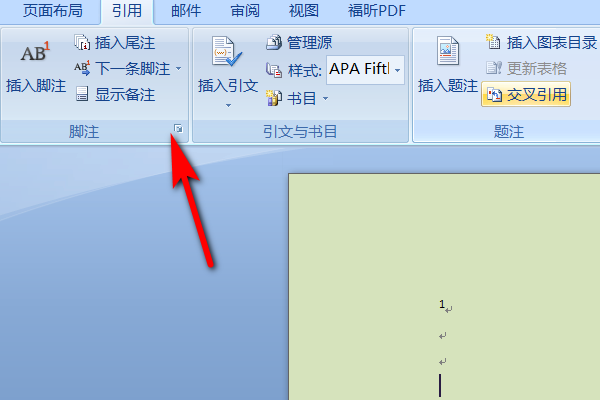Open the 脚注 footnote dialog launcher
Screen dimensions: 600x400
(x=178, y=129)
